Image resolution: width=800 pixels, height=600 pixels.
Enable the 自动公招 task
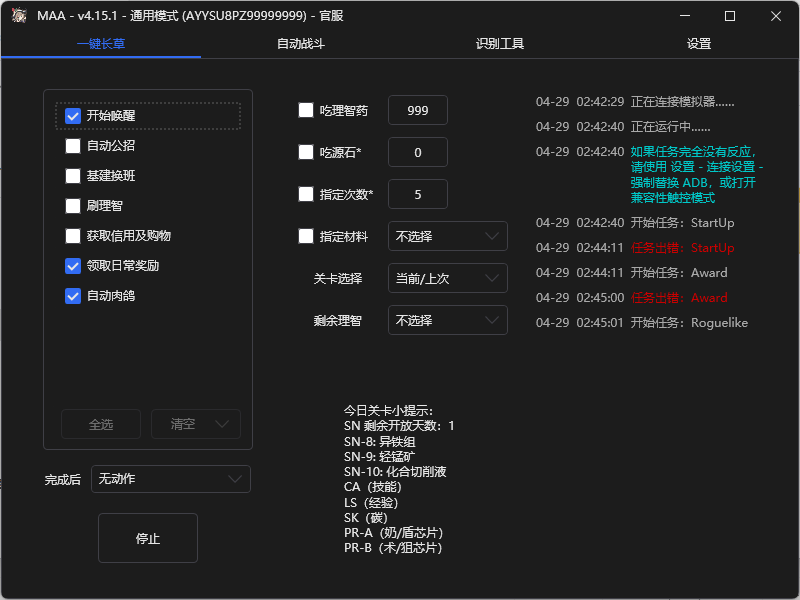tap(73, 145)
